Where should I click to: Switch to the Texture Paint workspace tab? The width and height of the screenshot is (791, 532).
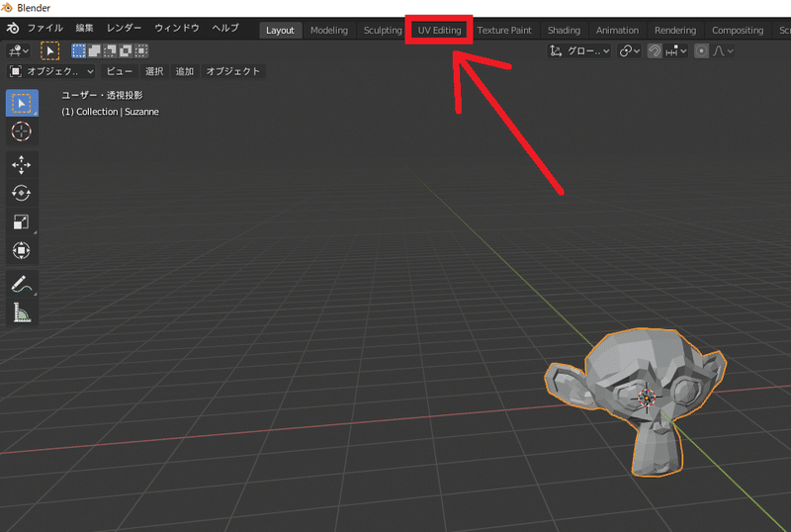coord(504,31)
